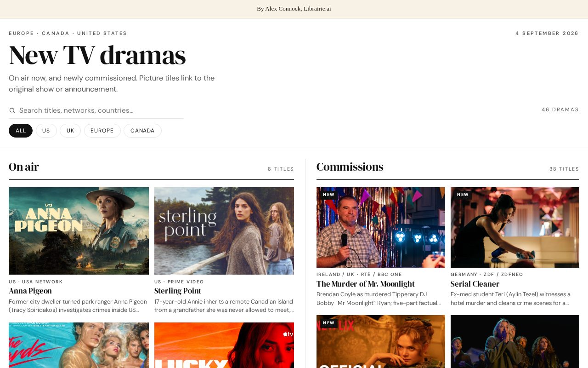The height and width of the screenshot is (368, 588).
Task: Open the Anna Pigeon poster tile
Action: [x=79, y=231]
